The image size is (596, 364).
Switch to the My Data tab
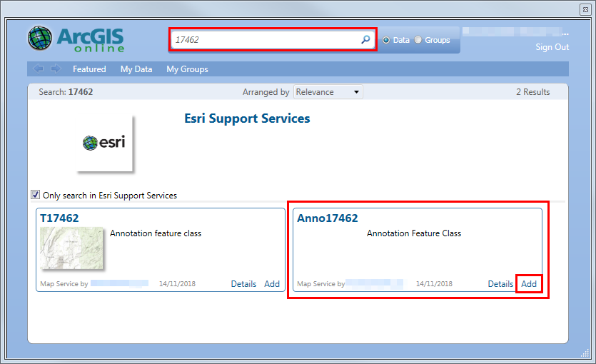pos(136,69)
